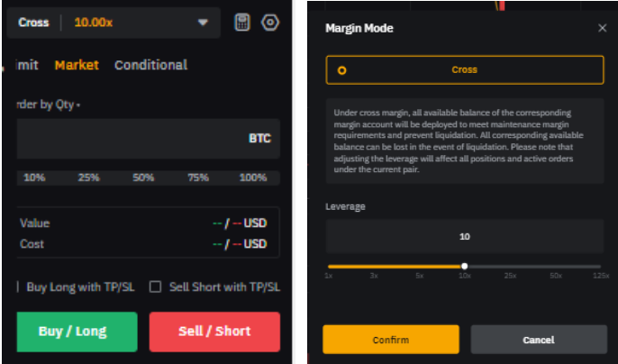This screenshot has height=364, width=618.
Task: Click the leverage slider handle
Action: 464,266
